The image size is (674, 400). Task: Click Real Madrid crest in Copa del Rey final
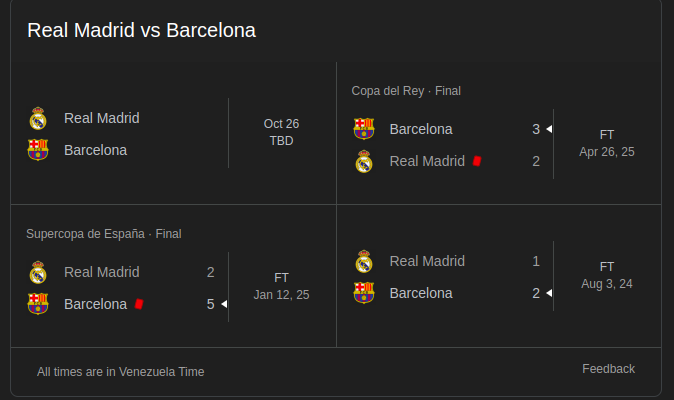coord(364,161)
